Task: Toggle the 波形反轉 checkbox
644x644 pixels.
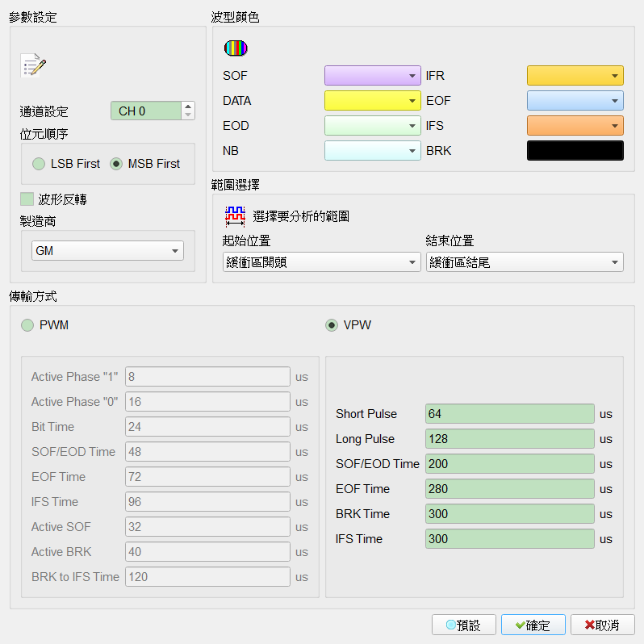Action: (53, 199)
